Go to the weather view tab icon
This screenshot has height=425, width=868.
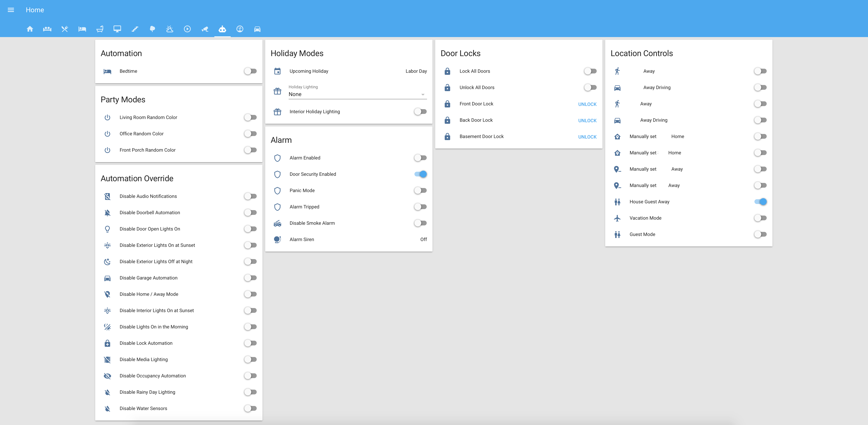pos(170,29)
